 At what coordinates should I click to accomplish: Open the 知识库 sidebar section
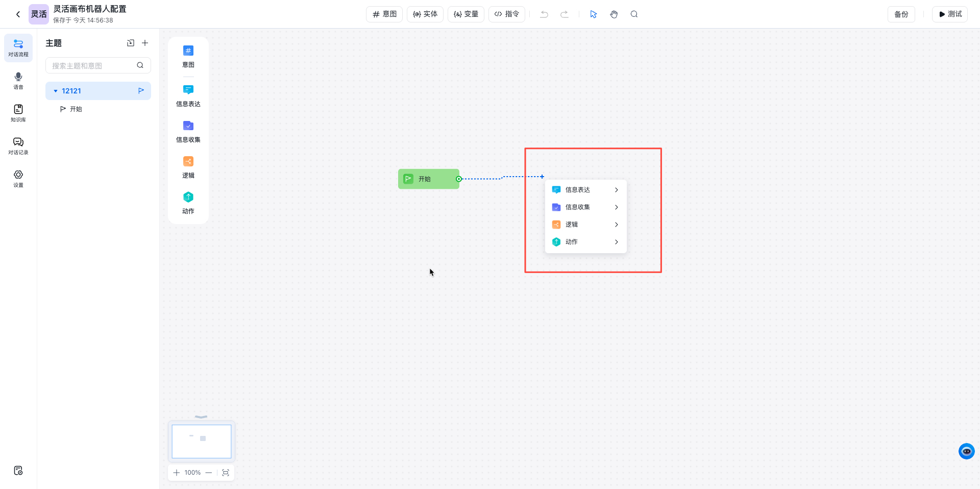pos(18,113)
